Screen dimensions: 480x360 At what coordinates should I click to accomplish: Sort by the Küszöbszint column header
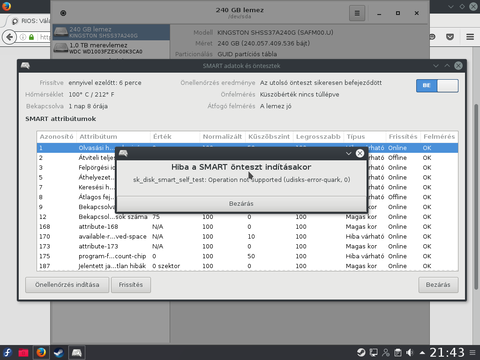click(269, 137)
